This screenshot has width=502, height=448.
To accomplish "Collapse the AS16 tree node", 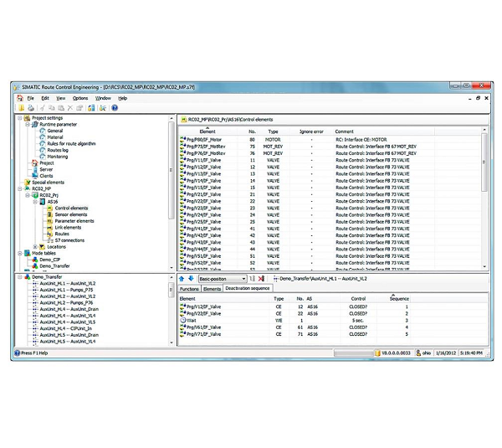I will [x=35, y=202].
